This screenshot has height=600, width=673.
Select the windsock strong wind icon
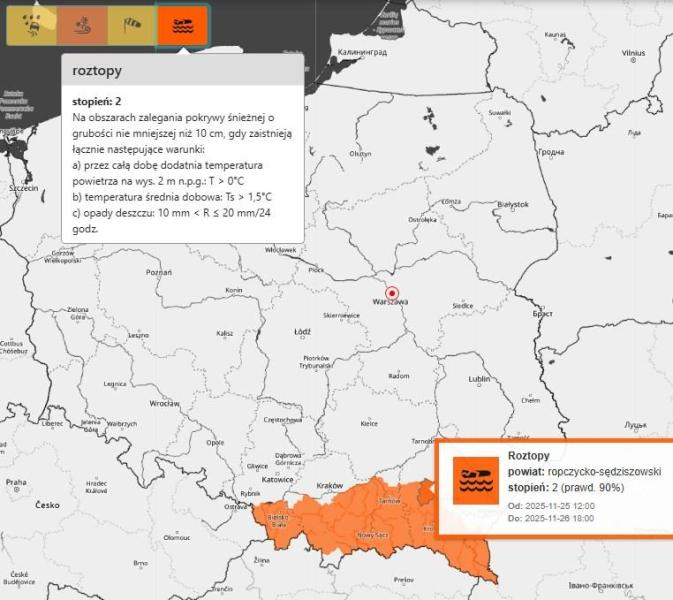[131, 26]
